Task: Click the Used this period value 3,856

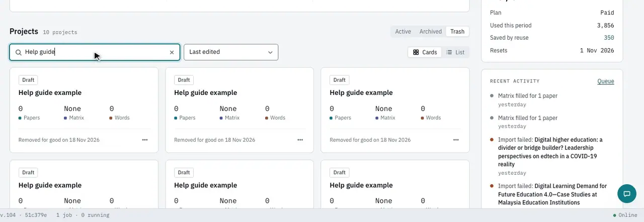Action: point(605,25)
